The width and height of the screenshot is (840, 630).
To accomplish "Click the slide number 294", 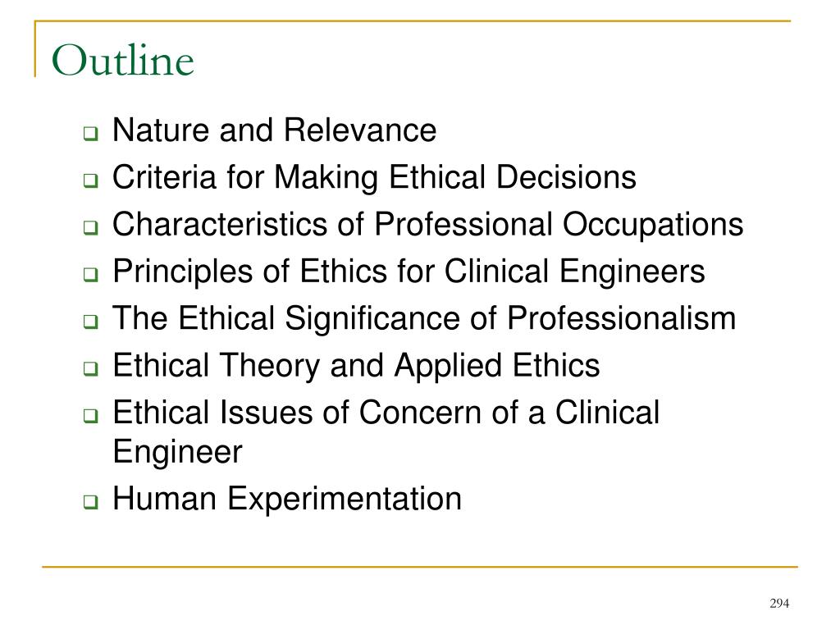I will (779, 603).
